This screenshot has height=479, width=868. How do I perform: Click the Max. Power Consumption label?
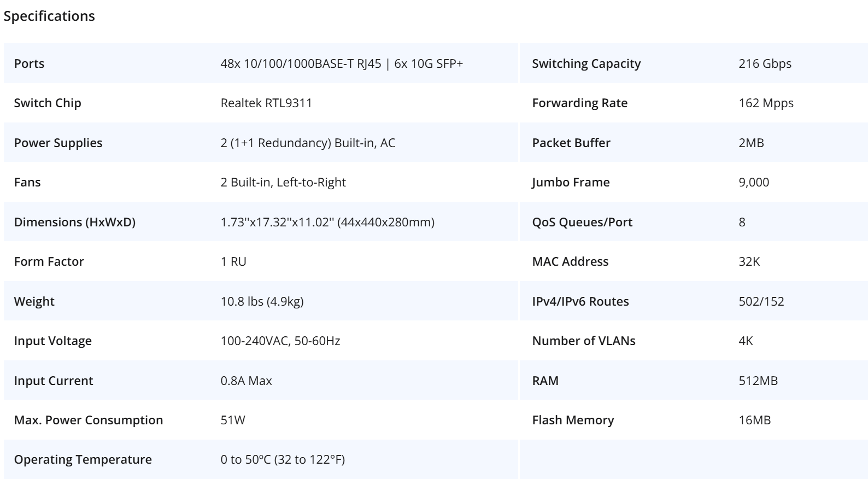click(89, 420)
